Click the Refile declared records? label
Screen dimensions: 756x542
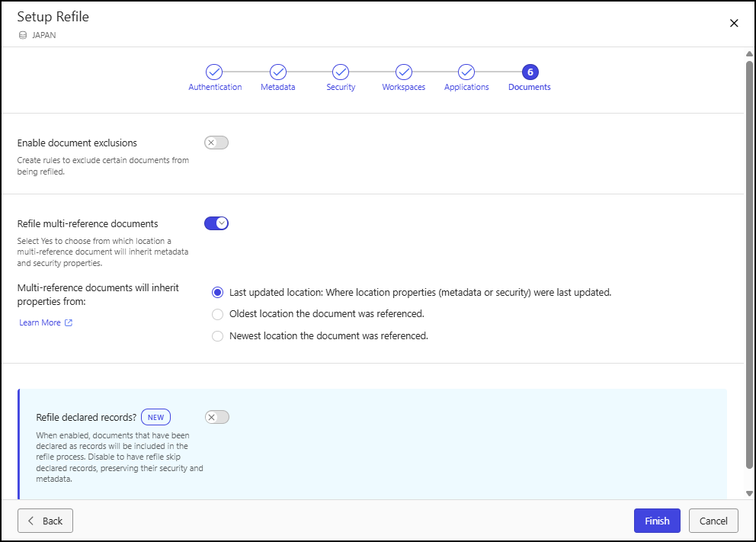click(x=86, y=418)
